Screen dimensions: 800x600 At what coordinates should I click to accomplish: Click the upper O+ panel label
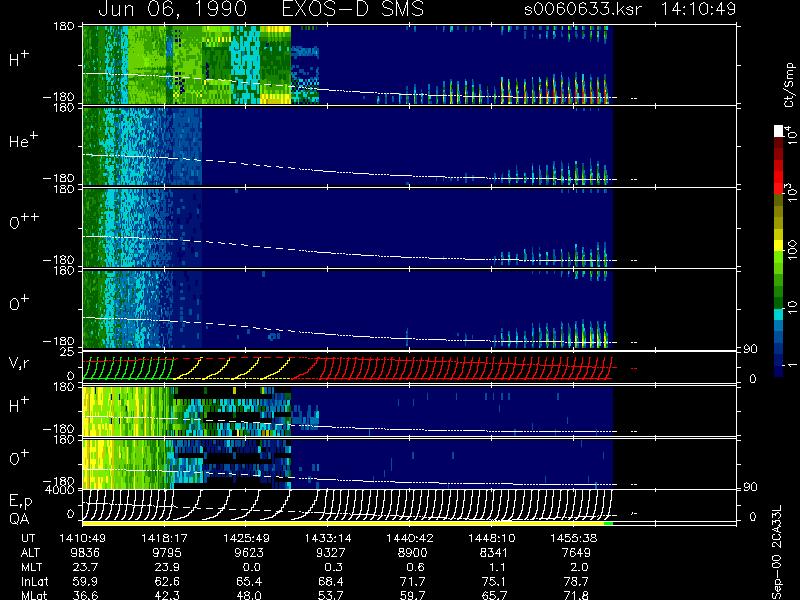pyautogui.click(x=19, y=303)
